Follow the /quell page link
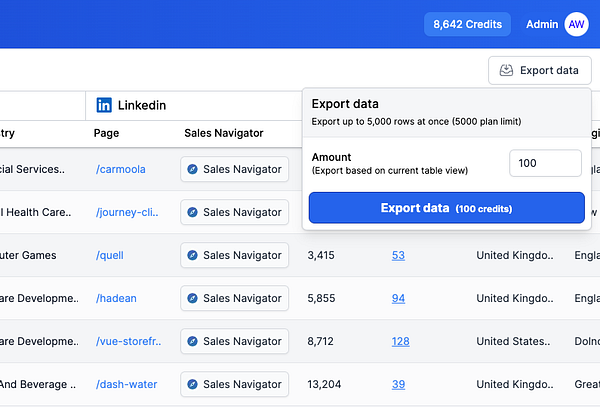600x407 pixels. click(x=111, y=255)
